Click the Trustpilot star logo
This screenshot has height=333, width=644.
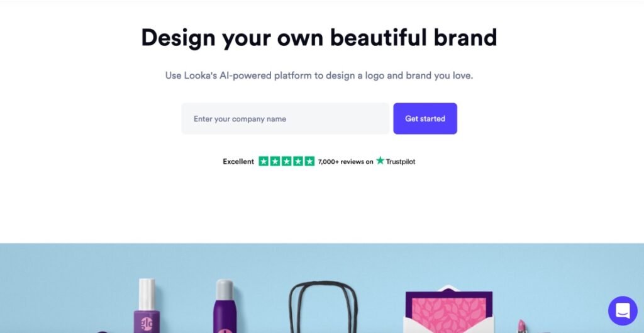(380, 161)
